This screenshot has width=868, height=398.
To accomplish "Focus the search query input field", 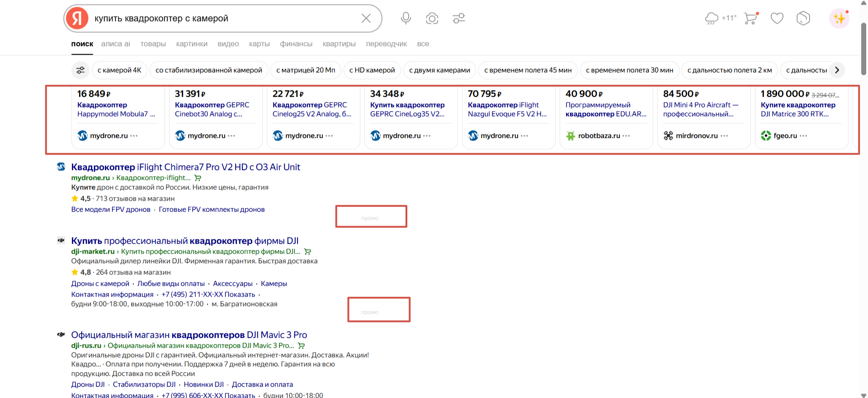I will click(224, 19).
